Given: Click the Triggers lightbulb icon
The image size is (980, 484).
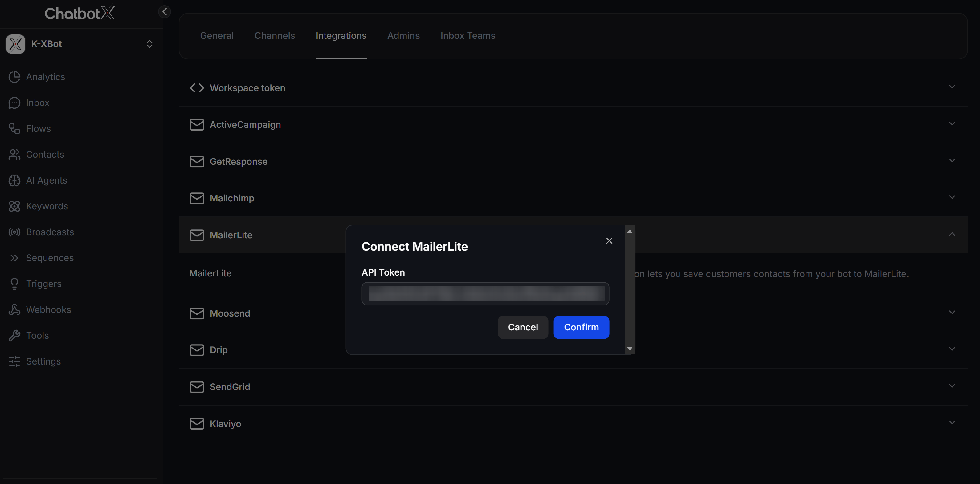Looking at the screenshot, I should click(14, 284).
